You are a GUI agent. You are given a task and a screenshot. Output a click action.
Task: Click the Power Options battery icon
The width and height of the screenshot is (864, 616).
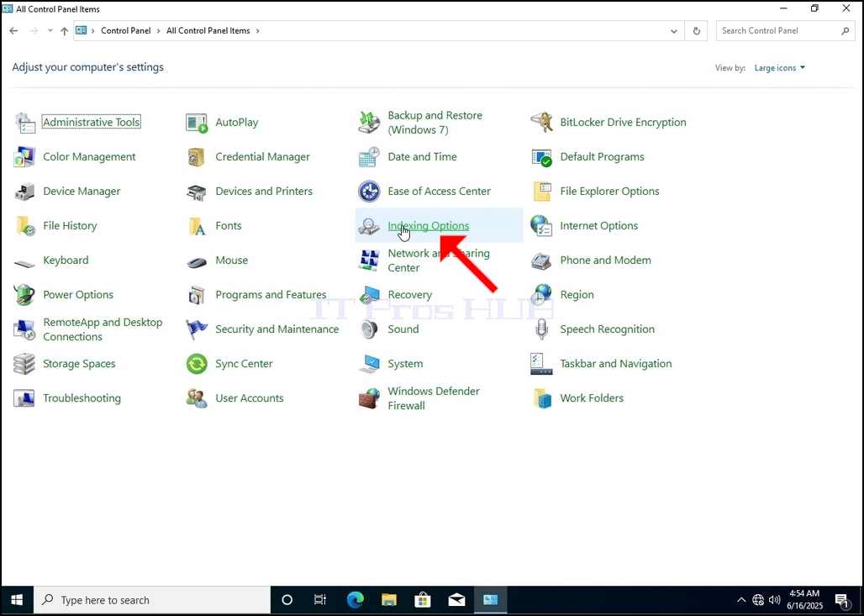point(25,295)
